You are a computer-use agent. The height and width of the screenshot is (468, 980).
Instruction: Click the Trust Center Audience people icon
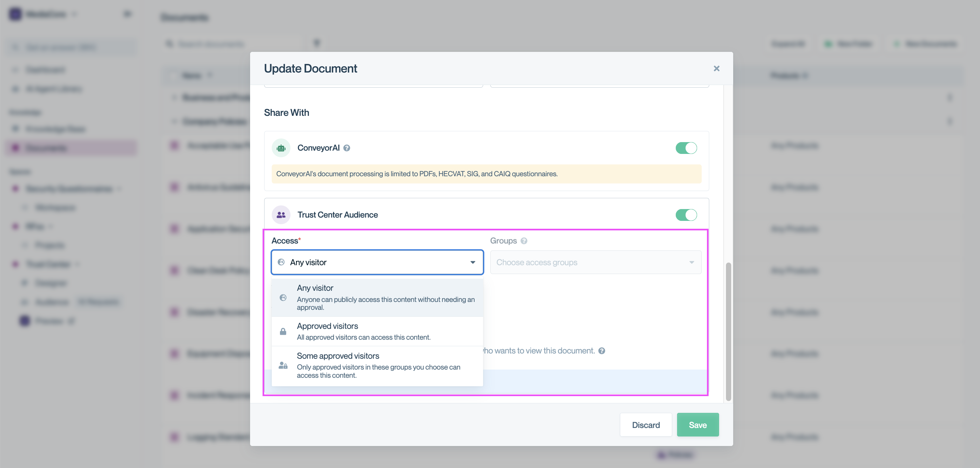[281, 215]
